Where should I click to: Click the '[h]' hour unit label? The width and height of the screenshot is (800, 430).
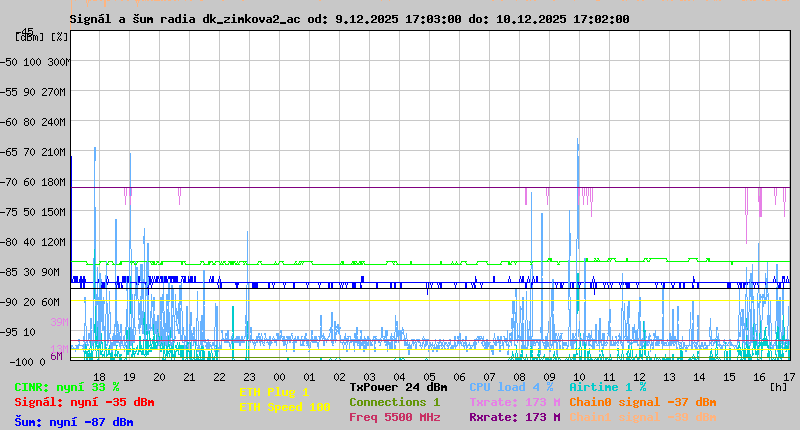tap(778, 387)
